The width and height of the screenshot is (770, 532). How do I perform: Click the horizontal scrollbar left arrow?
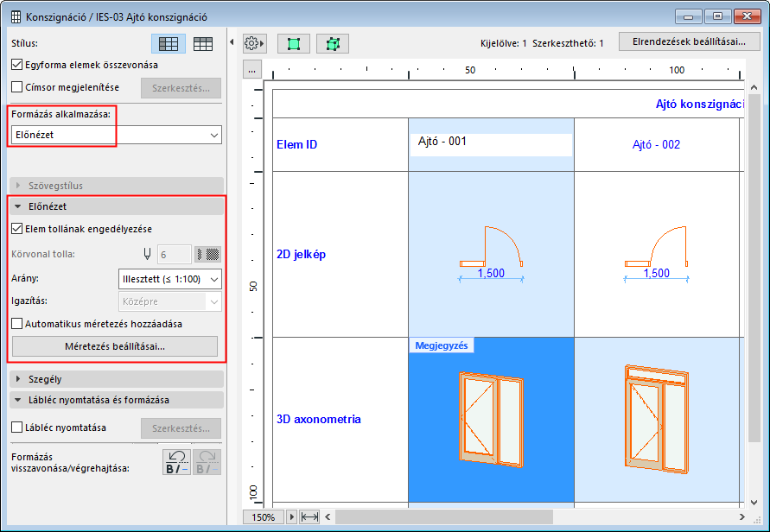[x=328, y=516]
